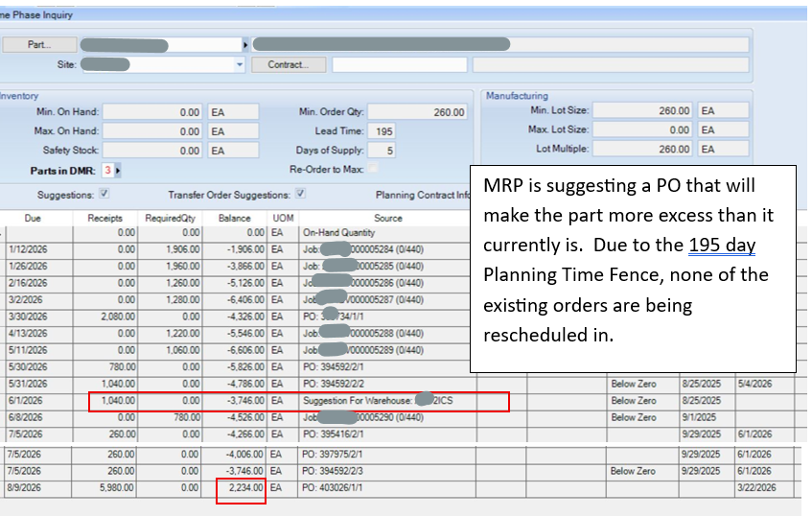Open the Site dropdown list
This screenshot has height=516, width=812.
[x=240, y=65]
